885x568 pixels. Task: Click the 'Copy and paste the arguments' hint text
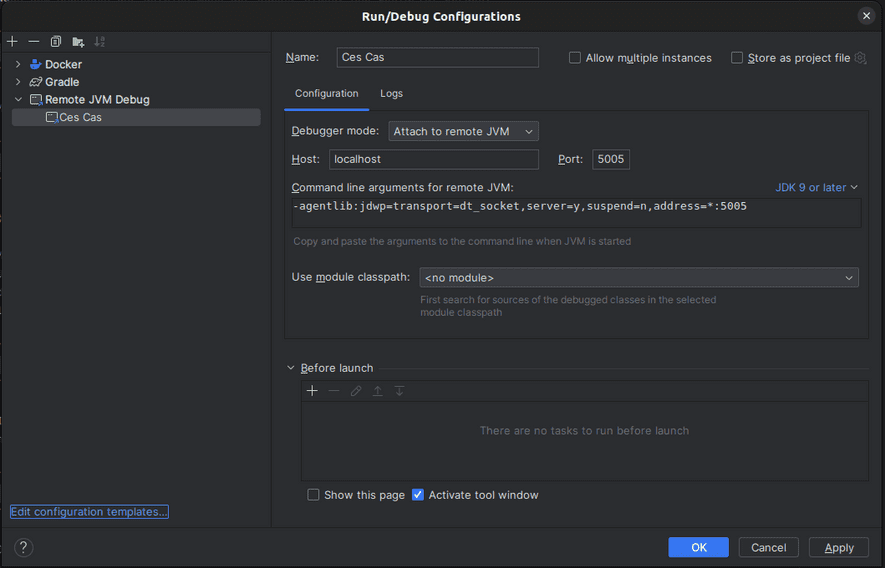pyautogui.click(x=462, y=241)
